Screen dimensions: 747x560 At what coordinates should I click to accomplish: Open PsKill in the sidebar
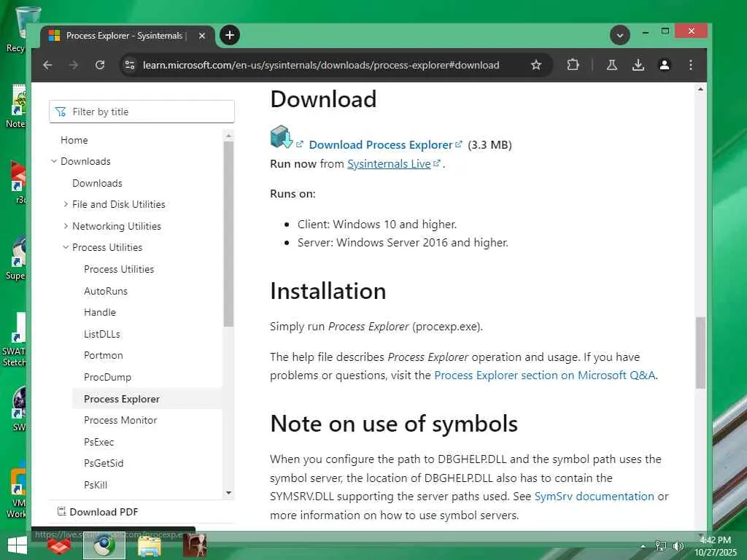pyautogui.click(x=96, y=485)
